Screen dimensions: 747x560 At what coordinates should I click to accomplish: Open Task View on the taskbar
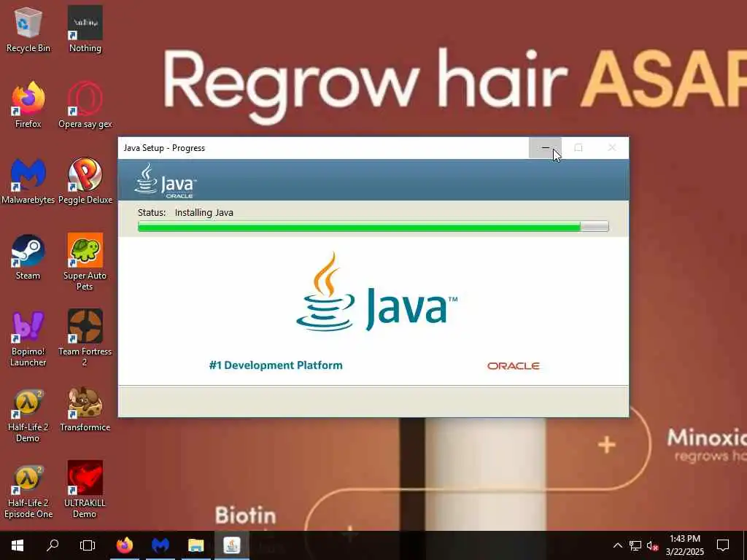pyautogui.click(x=88, y=545)
